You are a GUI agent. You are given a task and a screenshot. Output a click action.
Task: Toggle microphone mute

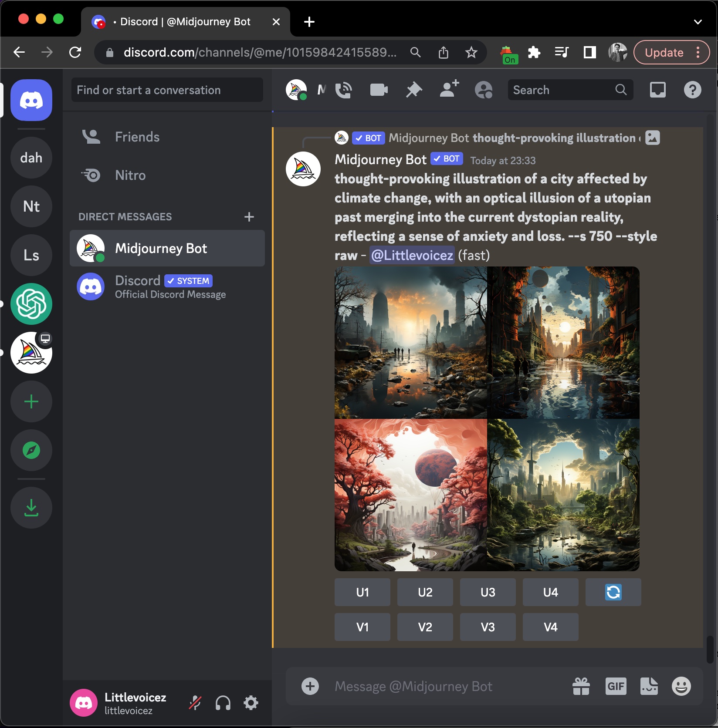pos(195,703)
